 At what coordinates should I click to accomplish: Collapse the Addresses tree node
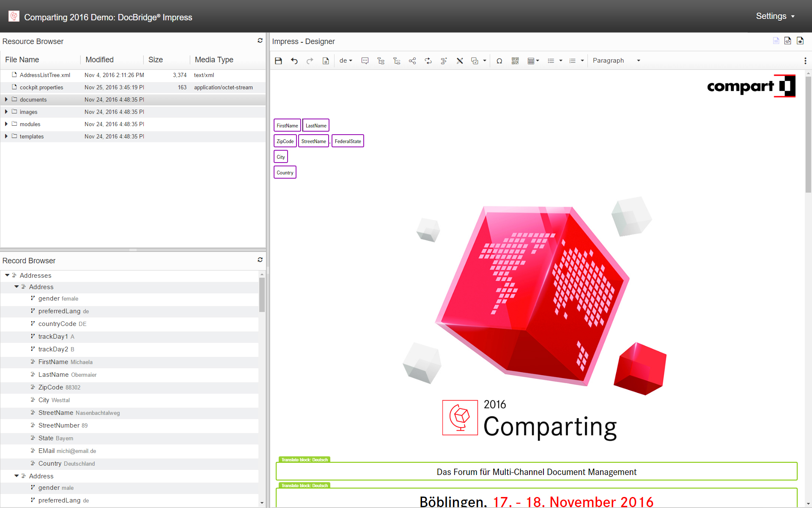coord(7,275)
